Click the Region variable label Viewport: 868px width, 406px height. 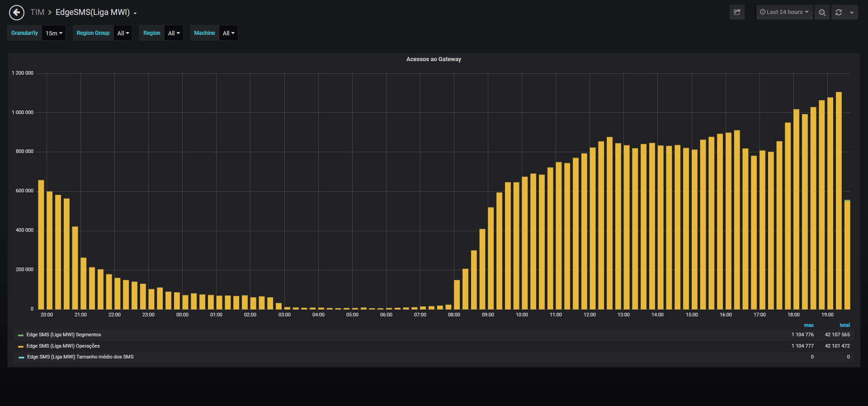coord(152,33)
